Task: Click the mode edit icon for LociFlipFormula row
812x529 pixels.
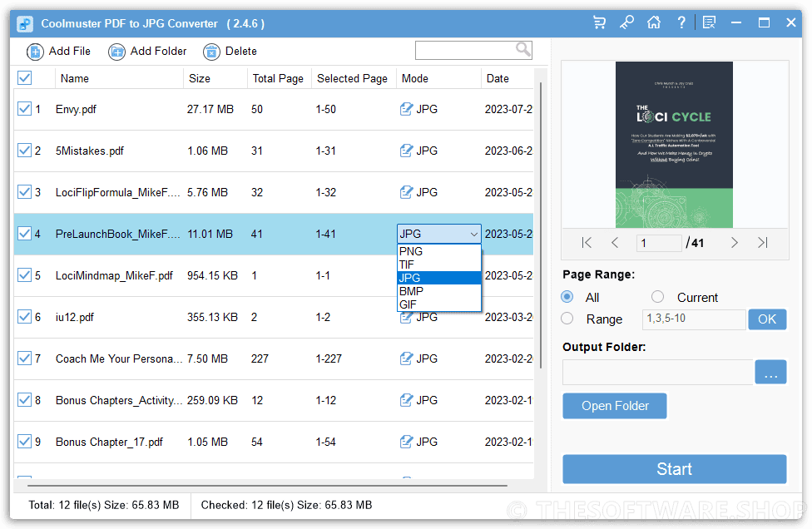Action: 407,192
